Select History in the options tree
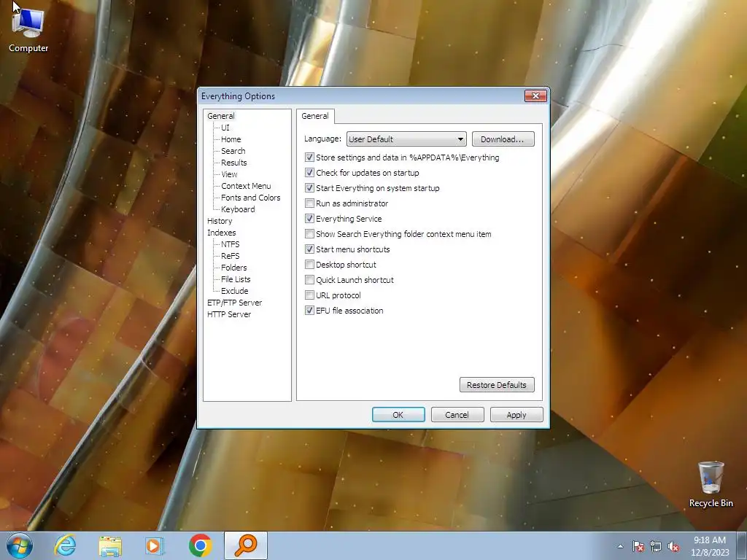This screenshot has height=560, width=747. coord(220,221)
